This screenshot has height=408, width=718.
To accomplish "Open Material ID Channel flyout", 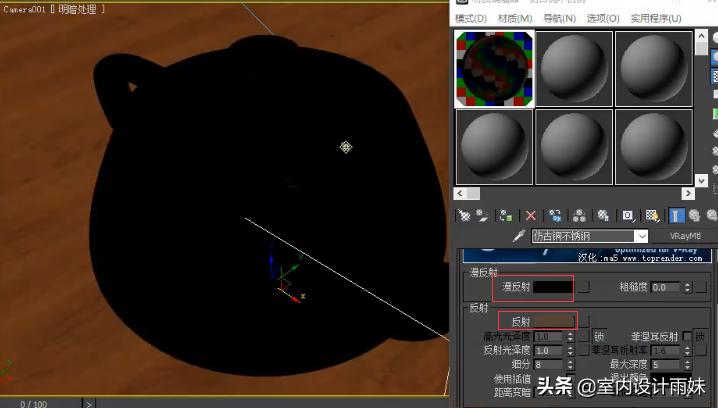I will tap(628, 215).
